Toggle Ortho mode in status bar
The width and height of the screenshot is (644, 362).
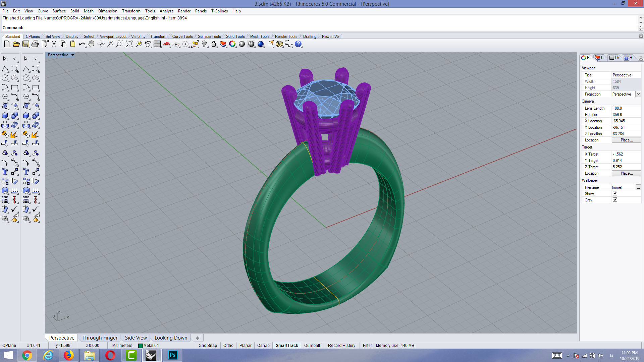(x=228, y=346)
